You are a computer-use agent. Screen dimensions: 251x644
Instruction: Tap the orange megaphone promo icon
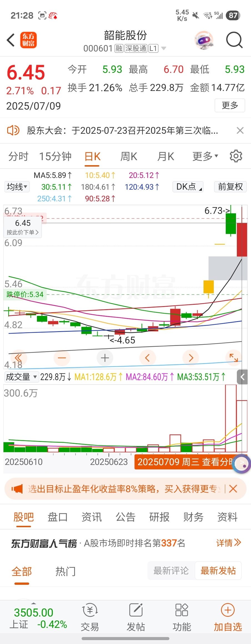17,489
